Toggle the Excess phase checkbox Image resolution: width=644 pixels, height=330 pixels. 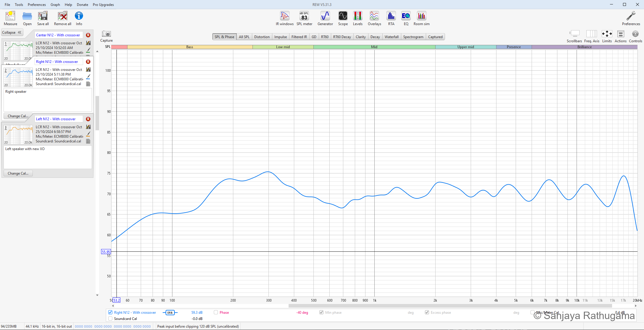tap(427, 312)
